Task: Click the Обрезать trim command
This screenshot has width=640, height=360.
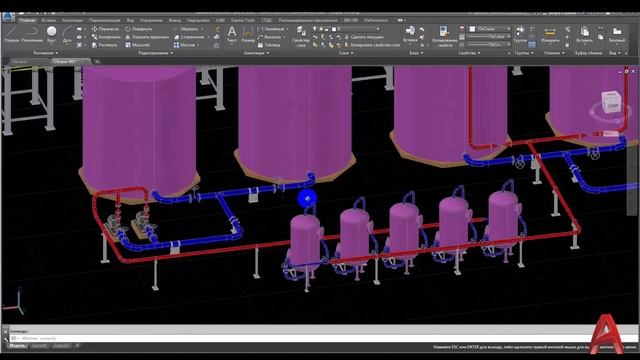Action: 186,29
